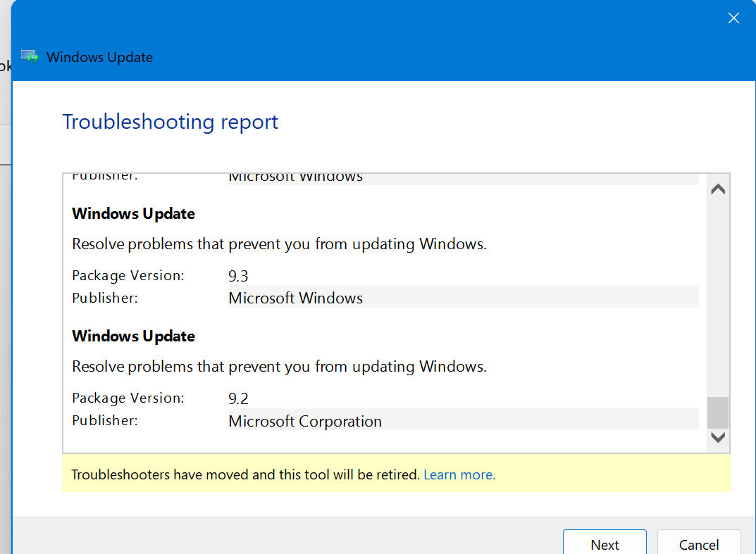Screen dimensions: 756x554
Task: Click the Windows Update icon in title bar
Action: coord(30,57)
